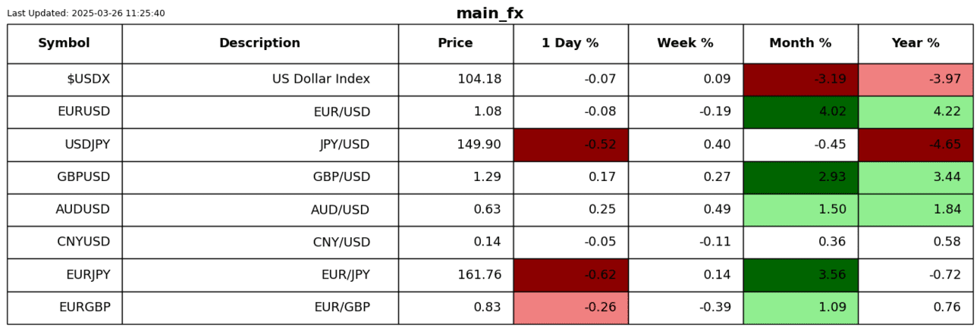The image size is (980, 331).
Task: Click the main_fx table title
Action: [x=489, y=14]
